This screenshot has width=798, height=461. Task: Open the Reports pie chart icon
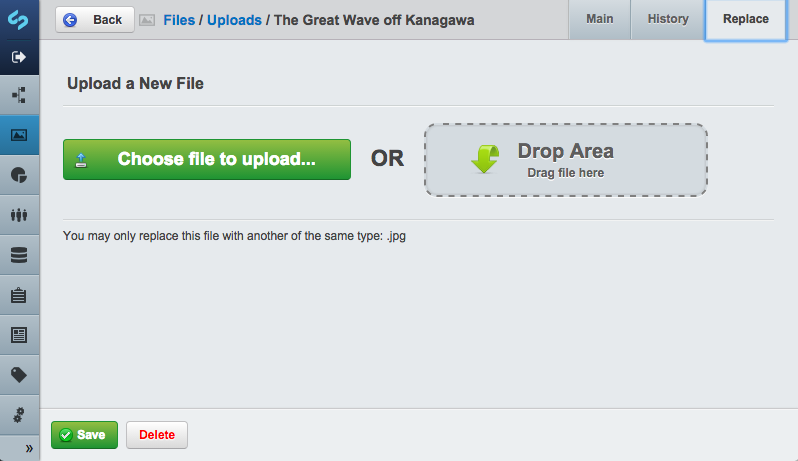point(19,175)
